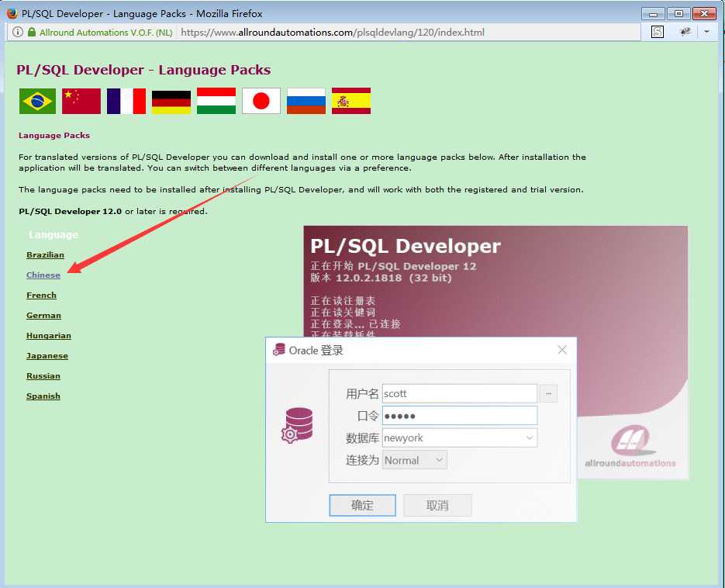
Task: Open the Japanese language pack link
Action: [47, 356]
